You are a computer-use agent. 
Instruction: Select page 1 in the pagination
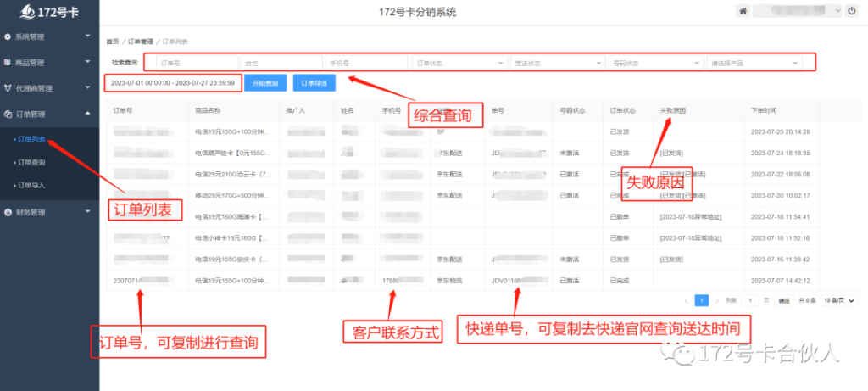(x=702, y=301)
